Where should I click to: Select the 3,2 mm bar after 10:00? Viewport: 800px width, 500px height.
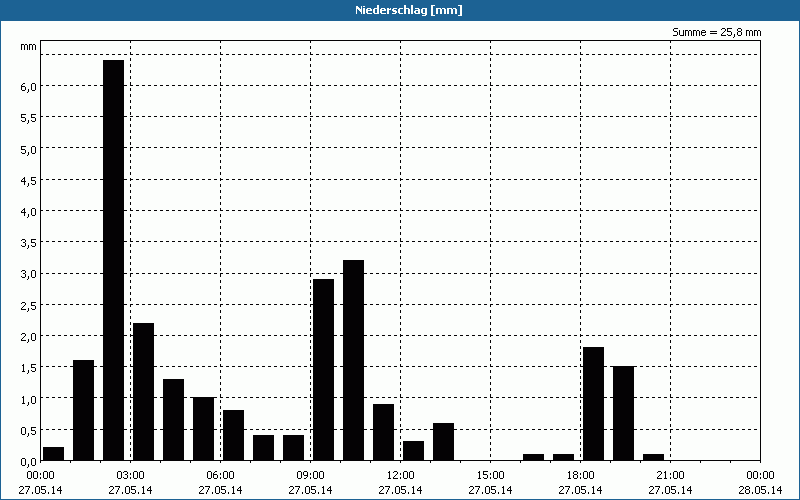point(354,360)
